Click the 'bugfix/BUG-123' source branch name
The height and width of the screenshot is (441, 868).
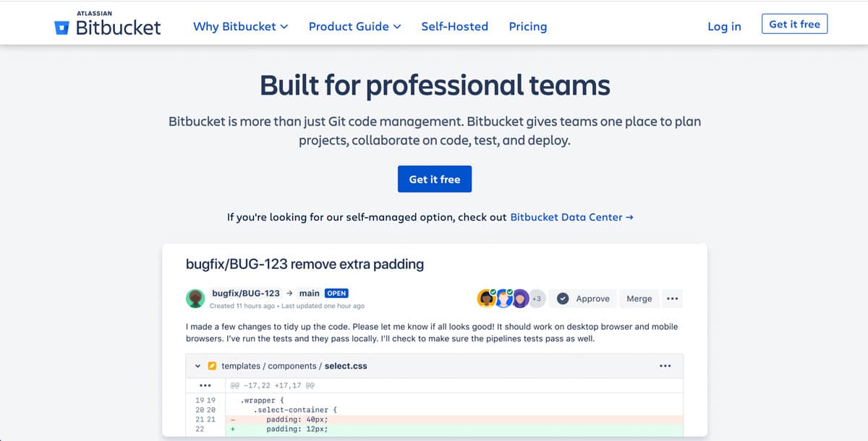coord(246,294)
